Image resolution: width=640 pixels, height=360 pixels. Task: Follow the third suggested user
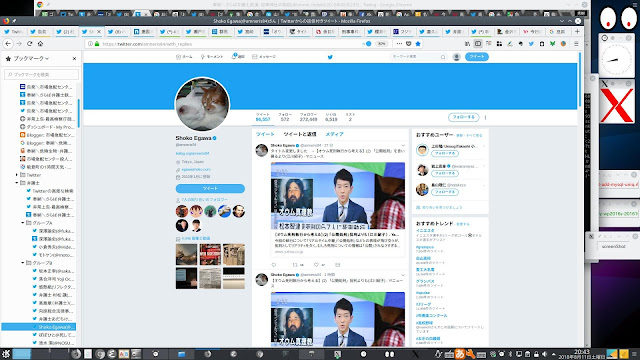click(444, 192)
